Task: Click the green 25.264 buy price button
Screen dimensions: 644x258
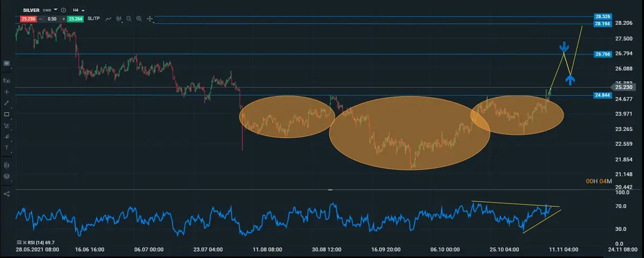Action: click(75, 19)
